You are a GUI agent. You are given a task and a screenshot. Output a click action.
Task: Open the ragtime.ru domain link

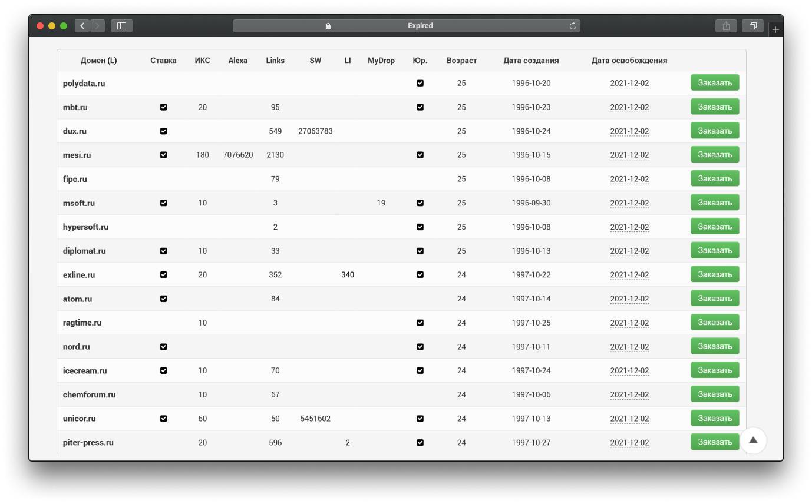tap(82, 323)
